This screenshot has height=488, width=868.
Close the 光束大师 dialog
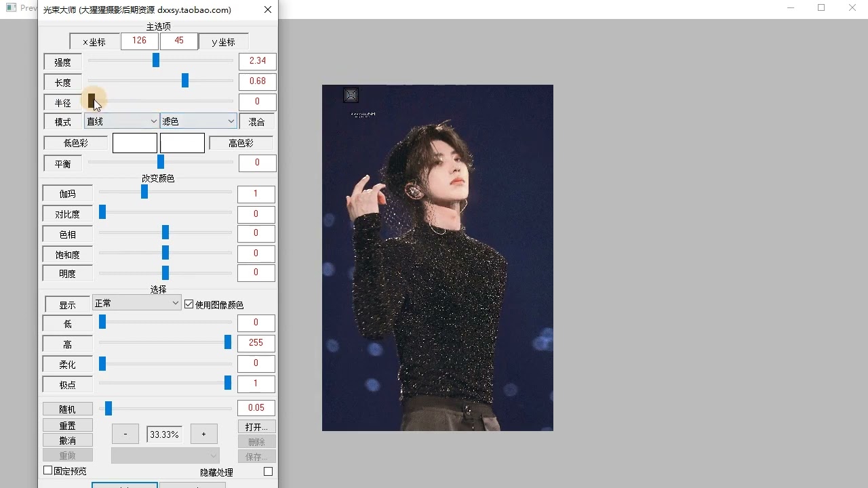tap(268, 9)
